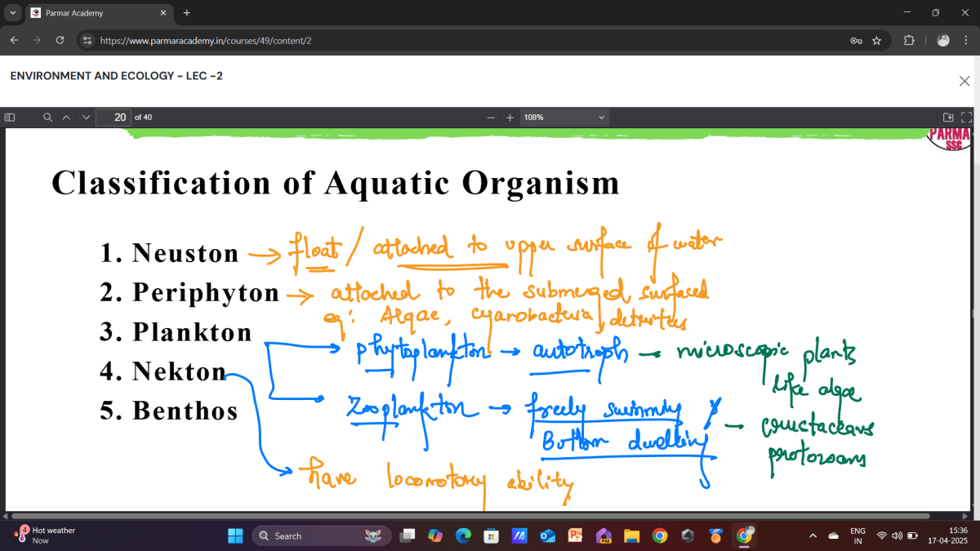The width and height of the screenshot is (980, 551).
Task: Click list item 2. Periphyton
Action: pyautogui.click(x=189, y=293)
